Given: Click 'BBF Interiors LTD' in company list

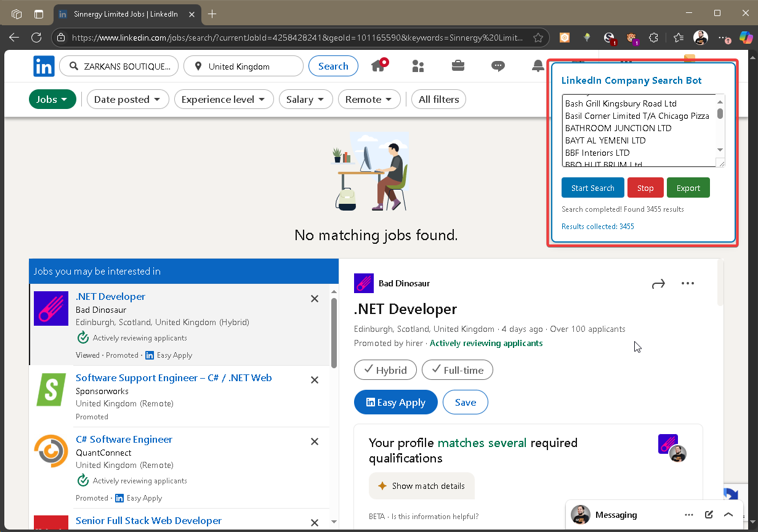Looking at the screenshot, I should [x=597, y=153].
